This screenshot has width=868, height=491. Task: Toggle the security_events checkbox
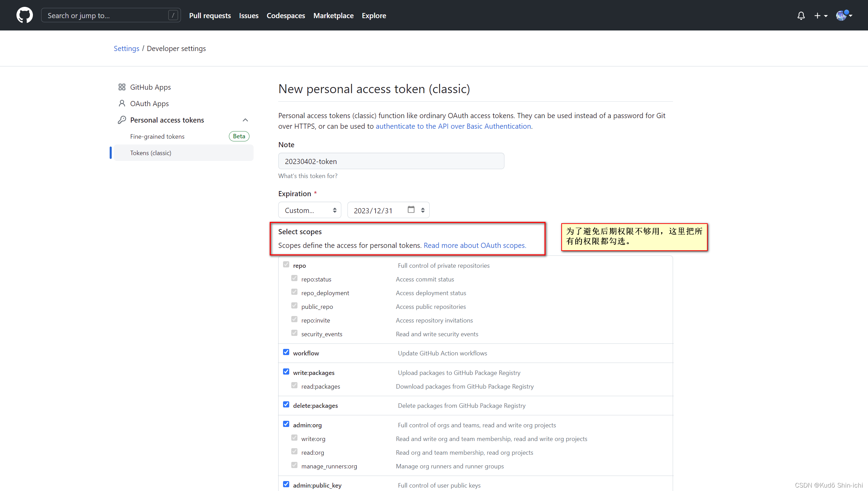coord(294,333)
